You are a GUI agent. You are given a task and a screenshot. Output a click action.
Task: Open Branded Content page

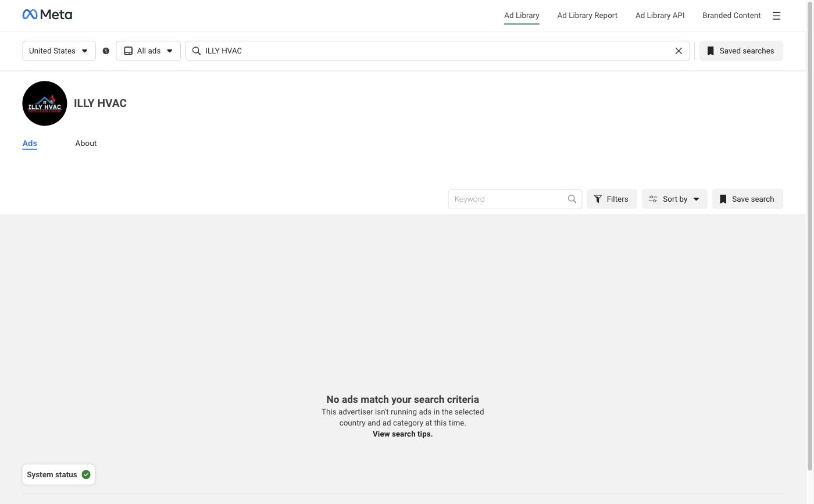point(731,16)
